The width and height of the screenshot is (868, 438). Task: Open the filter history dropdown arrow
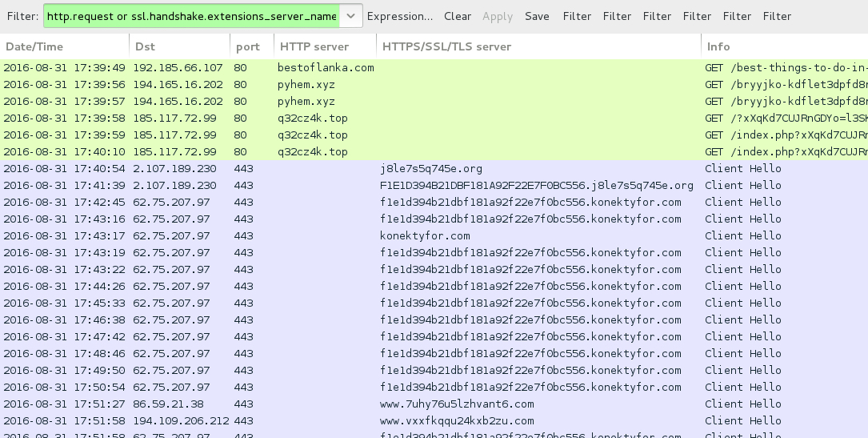[x=350, y=16]
